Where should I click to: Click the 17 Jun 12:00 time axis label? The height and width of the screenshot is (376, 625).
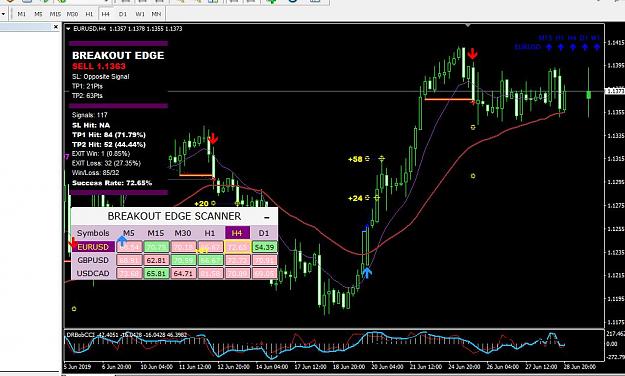(311, 366)
